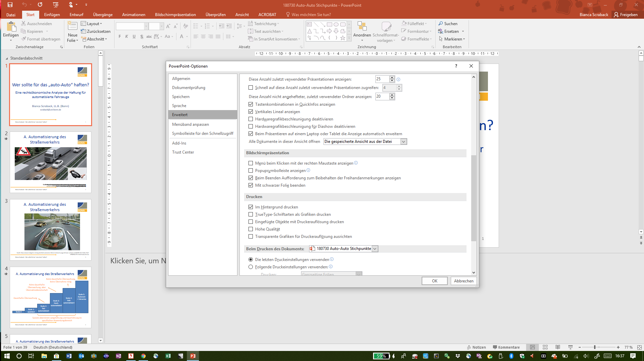Start slideshow from status bar icon
Viewport: 644px width, 361px height.
570,347
